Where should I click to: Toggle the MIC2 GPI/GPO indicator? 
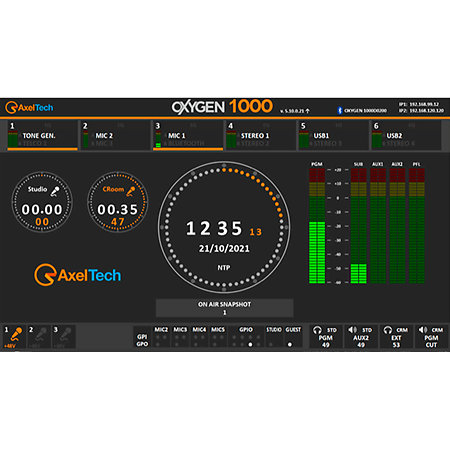click(x=161, y=337)
